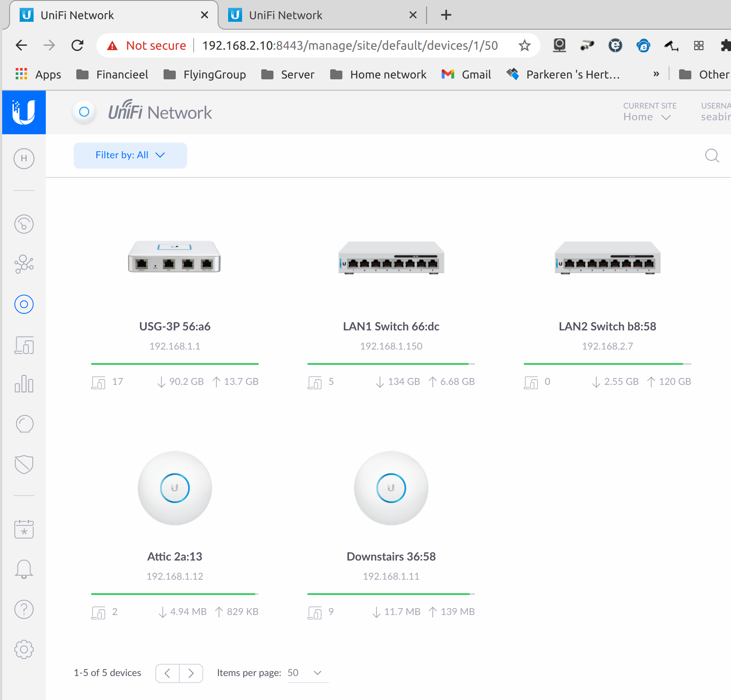This screenshot has width=731, height=700.
Task: Open device LAN1 Switch 66:dc
Action: (391, 326)
